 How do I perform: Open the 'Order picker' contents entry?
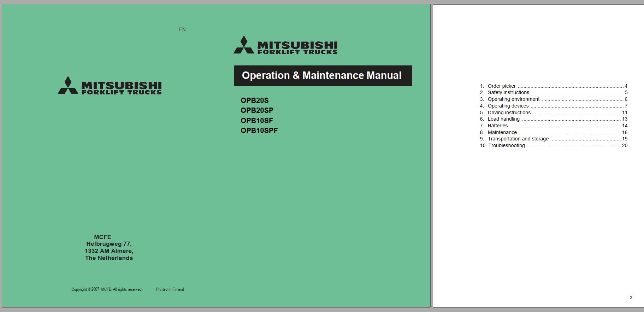[x=554, y=86]
